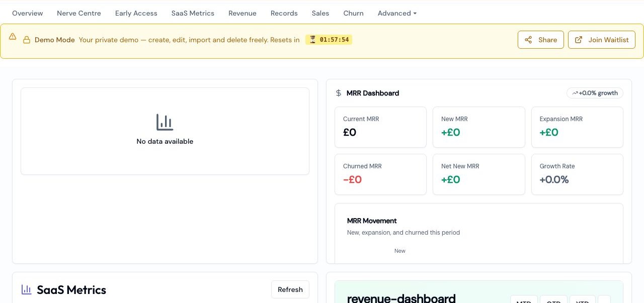Click the bar chart icon above No data available
Screen dimensions: 644x303
(165, 122)
